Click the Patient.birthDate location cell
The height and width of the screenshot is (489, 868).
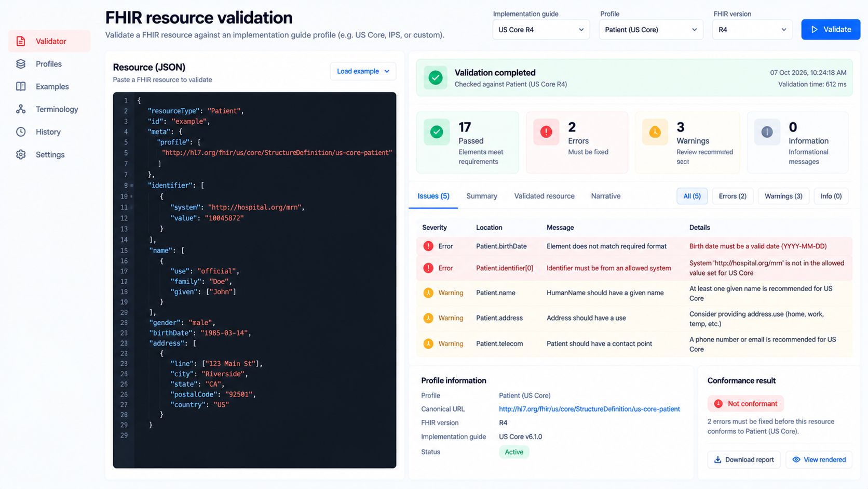click(x=501, y=246)
